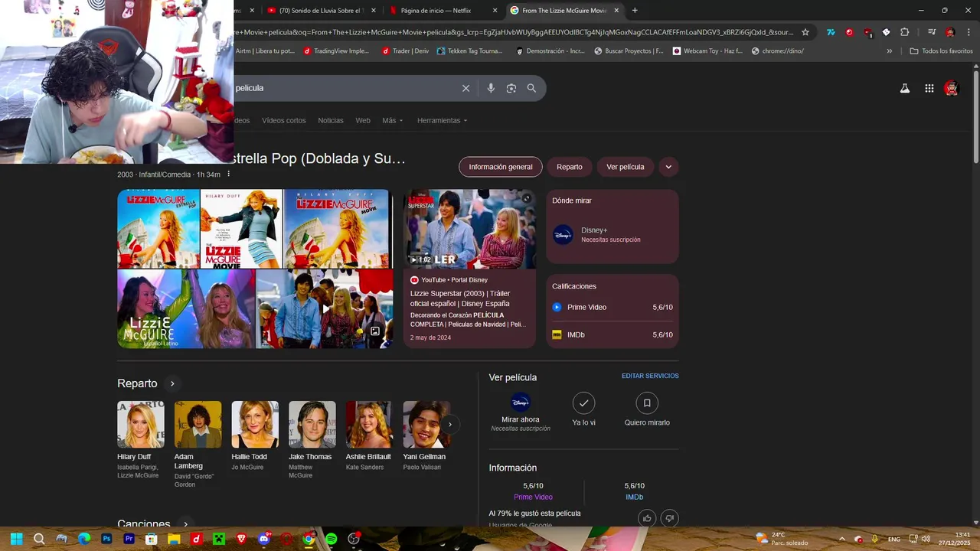Open Yani Gellman cast photo
The image size is (980, 551).
tap(427, 425)
